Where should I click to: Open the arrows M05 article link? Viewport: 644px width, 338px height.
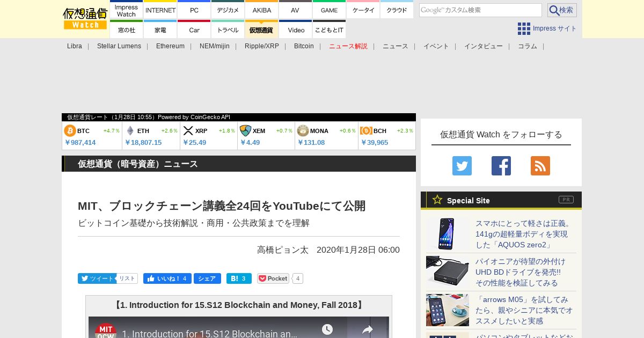coord(524,310)
